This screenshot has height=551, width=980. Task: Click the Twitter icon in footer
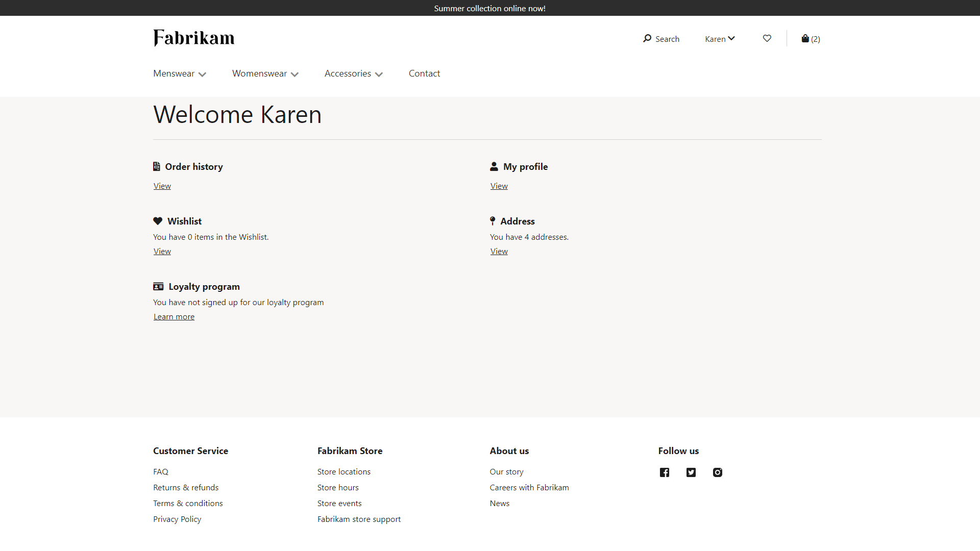tap(691, 472)
